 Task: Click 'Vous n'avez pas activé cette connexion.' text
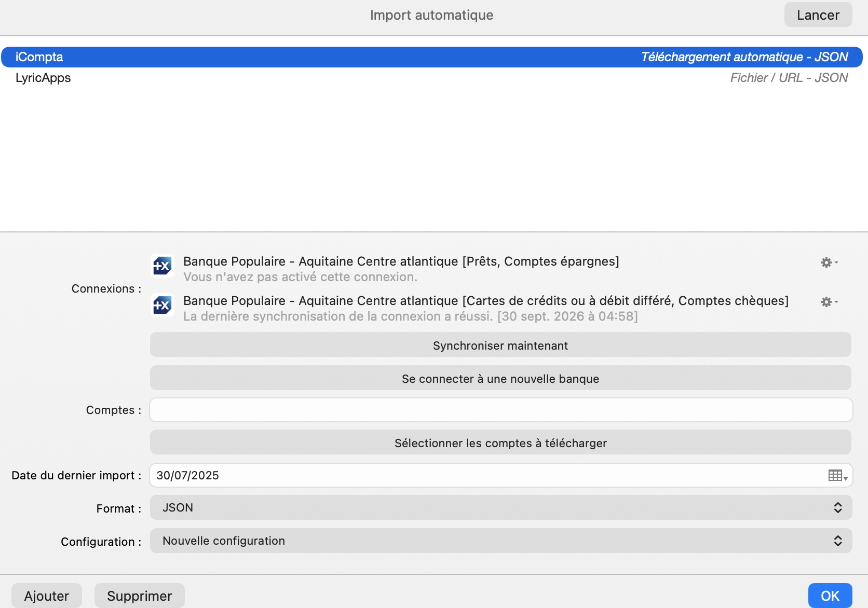(x=301, y=277)
